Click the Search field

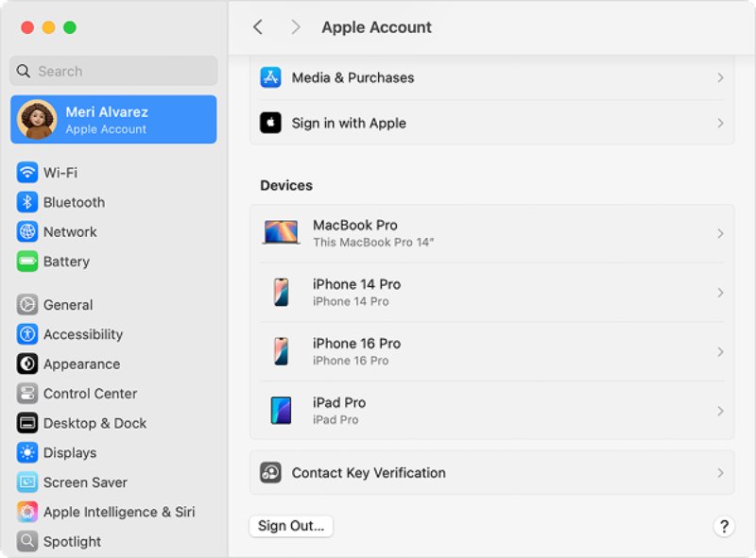pyautogui.click(x=112, y=71)
